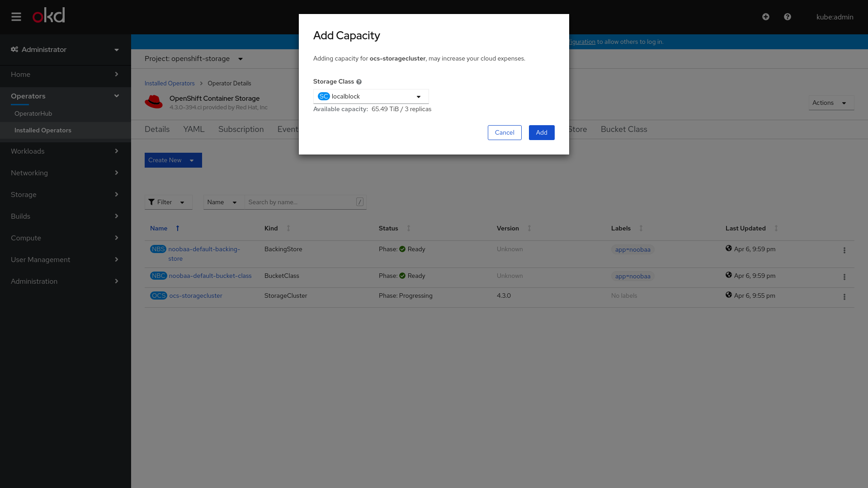Image resolution: width=868 pixels, height=488 pixels.
Task: Open the localblock Storage Class dropdown
Action: tap(371, 96)
